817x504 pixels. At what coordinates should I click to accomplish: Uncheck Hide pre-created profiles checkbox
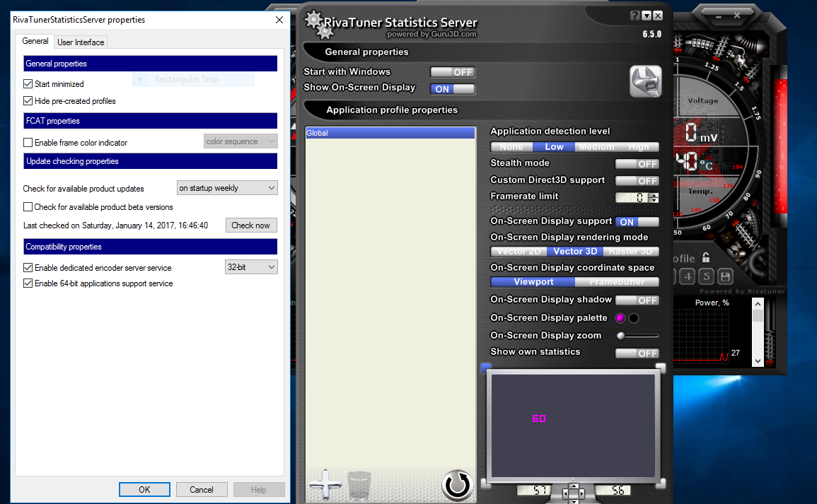(x=28, y=101)
